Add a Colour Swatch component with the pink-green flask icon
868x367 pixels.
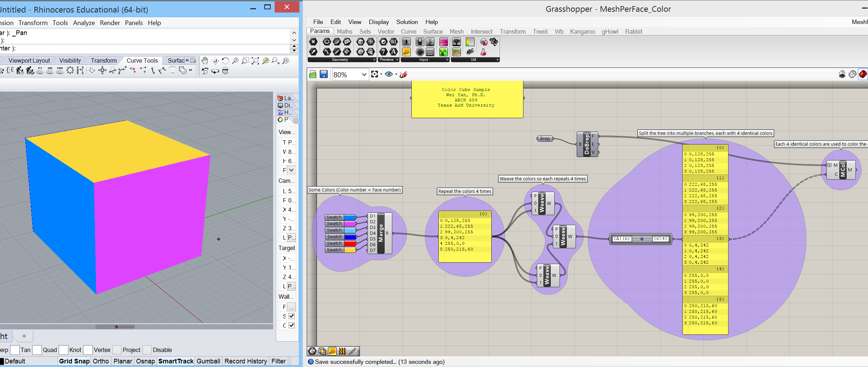483,52
